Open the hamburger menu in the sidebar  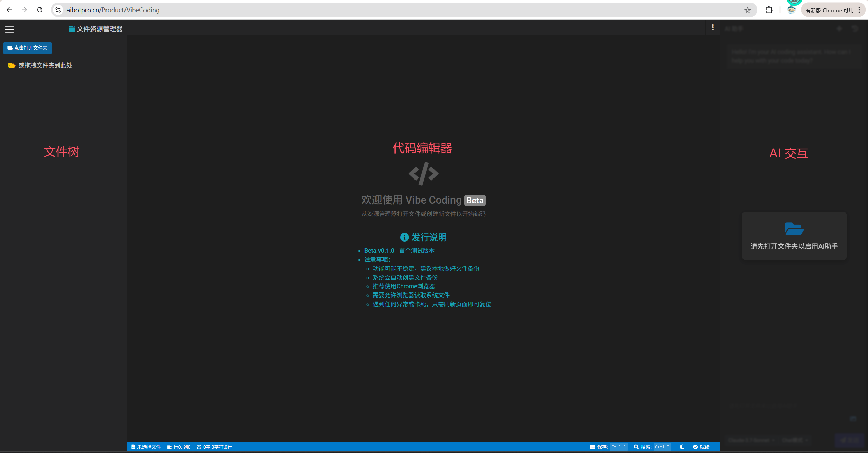(x=9, y=30)
